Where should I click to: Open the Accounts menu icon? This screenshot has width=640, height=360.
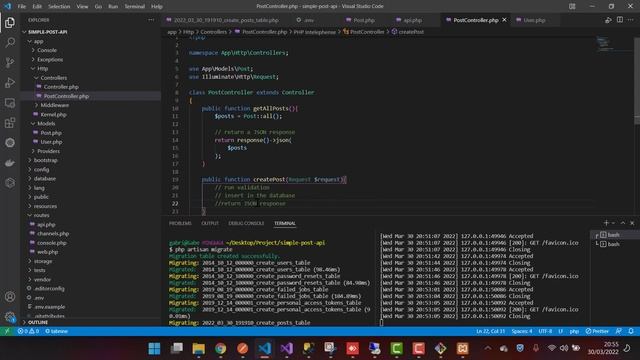tap(10, 297)
